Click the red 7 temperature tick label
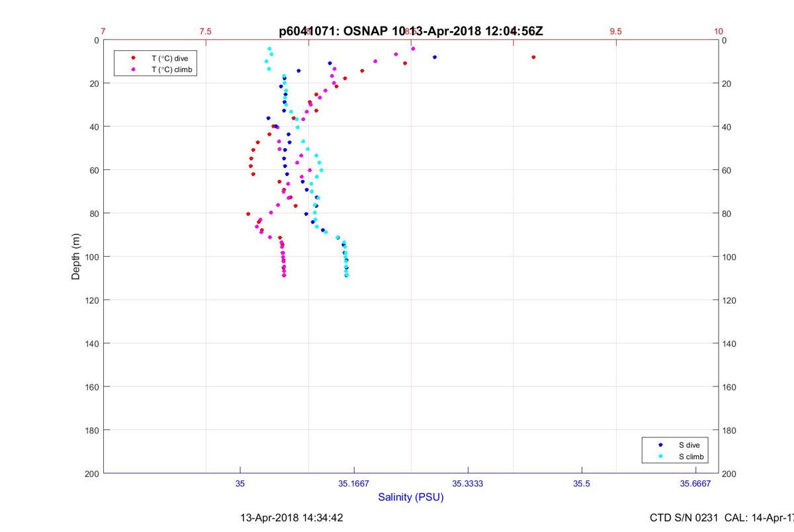Image resolution: width=794 pixels, height=532 pixels. (x=103, y=31)
